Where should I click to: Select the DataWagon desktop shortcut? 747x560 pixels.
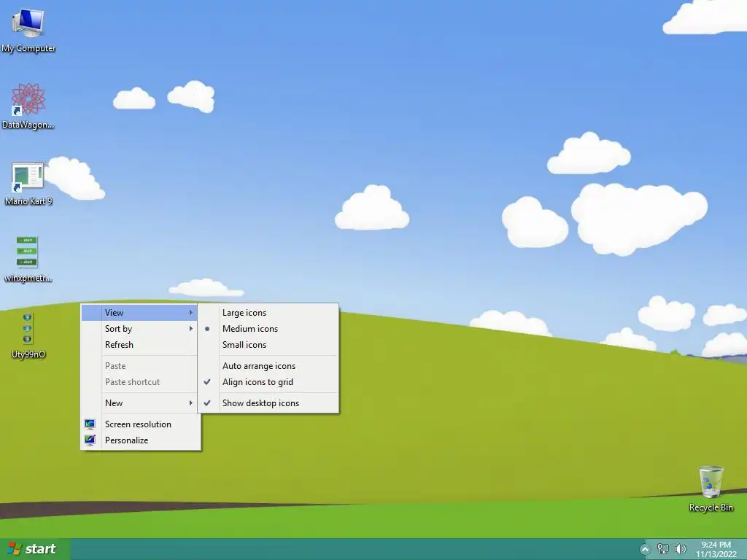coord(28,106)
